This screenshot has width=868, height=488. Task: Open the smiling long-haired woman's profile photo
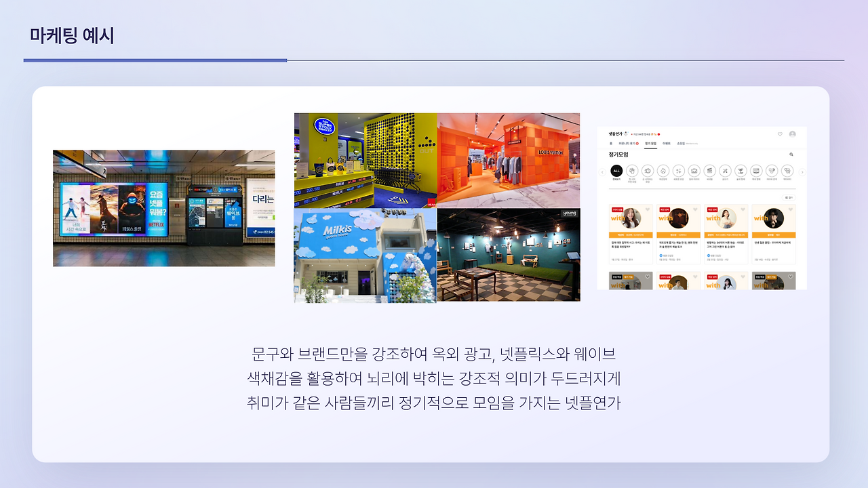pos(632,218)
